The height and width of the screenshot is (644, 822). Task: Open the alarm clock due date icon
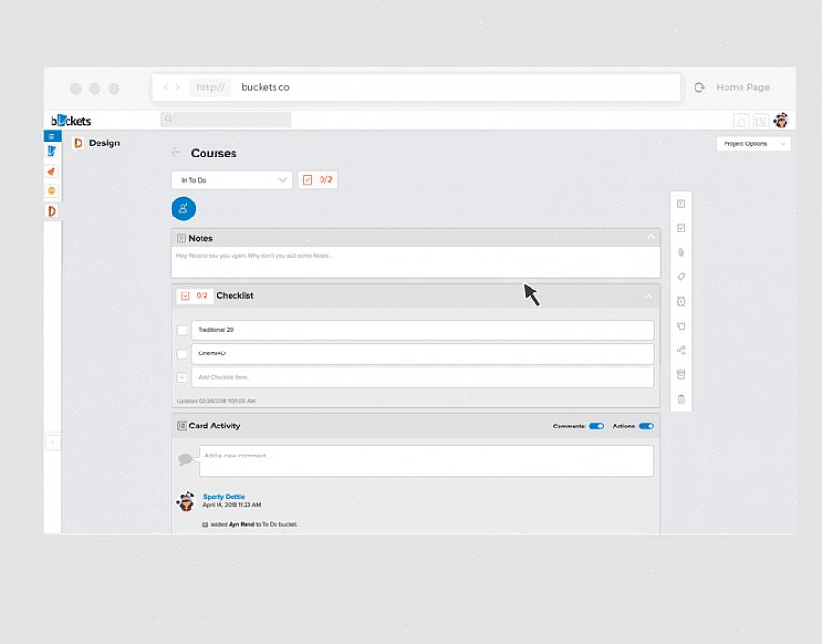681,301
